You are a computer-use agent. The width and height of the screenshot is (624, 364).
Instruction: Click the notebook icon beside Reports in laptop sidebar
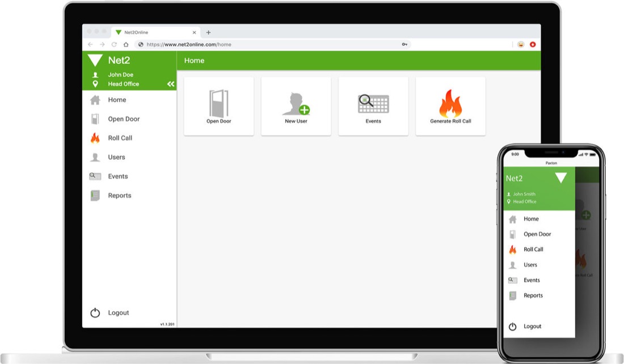(95, 196)
